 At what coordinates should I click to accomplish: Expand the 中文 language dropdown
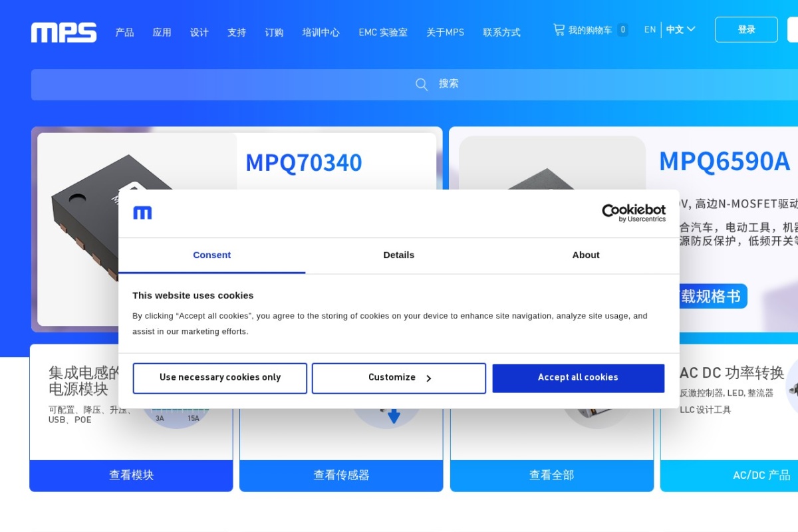pyautogui.click(x=680, y=30)
